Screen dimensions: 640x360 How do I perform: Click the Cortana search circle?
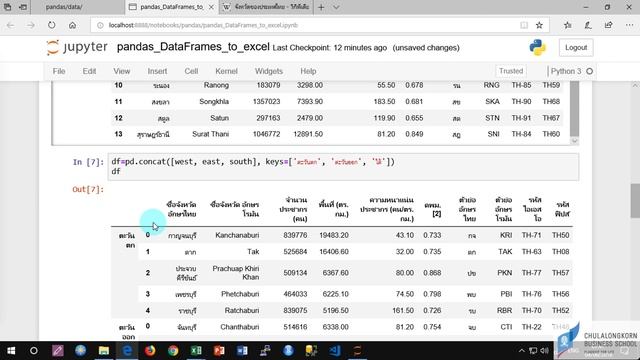point(34,351)
